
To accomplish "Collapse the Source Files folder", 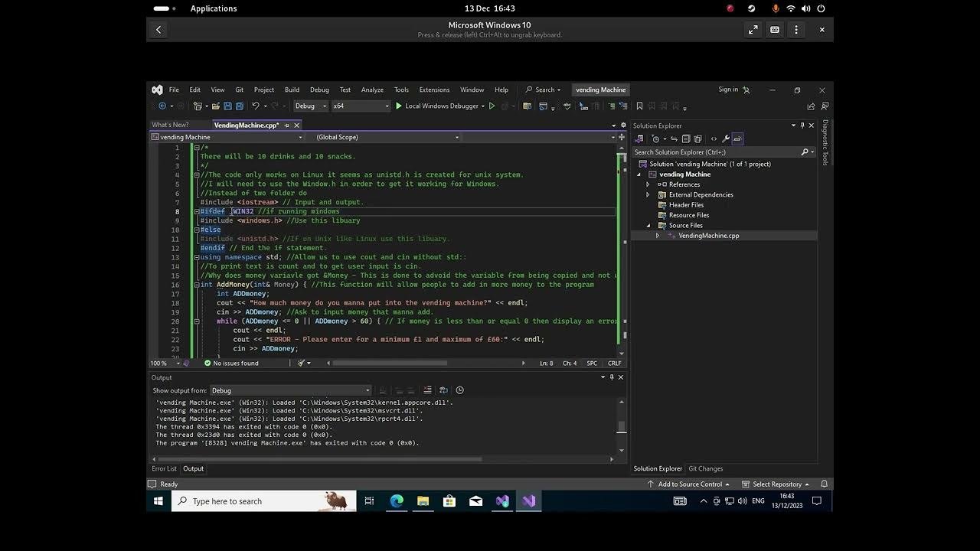I will coord(648,226).
